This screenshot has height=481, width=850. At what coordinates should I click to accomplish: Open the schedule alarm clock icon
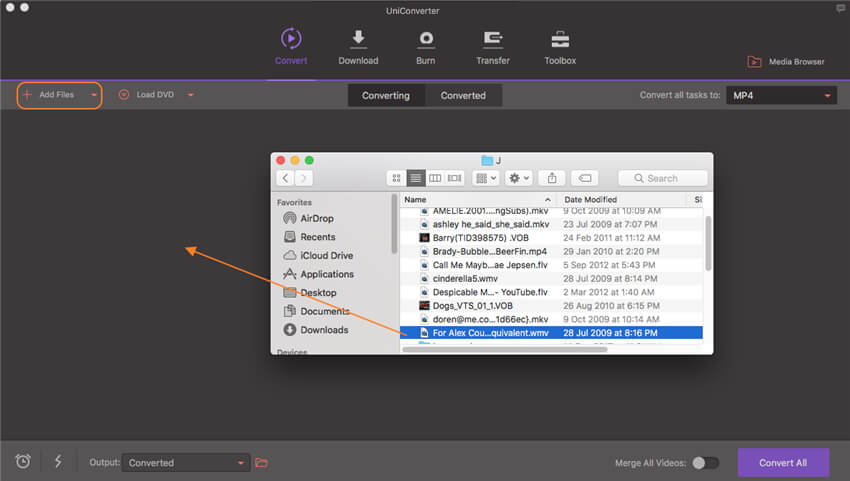click(x=23, y=461)
